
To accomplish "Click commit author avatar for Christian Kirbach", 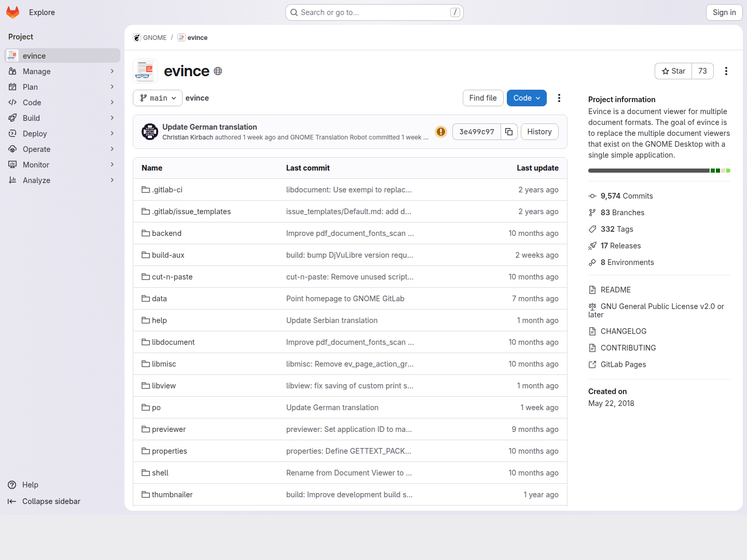I will pos(150,132).
